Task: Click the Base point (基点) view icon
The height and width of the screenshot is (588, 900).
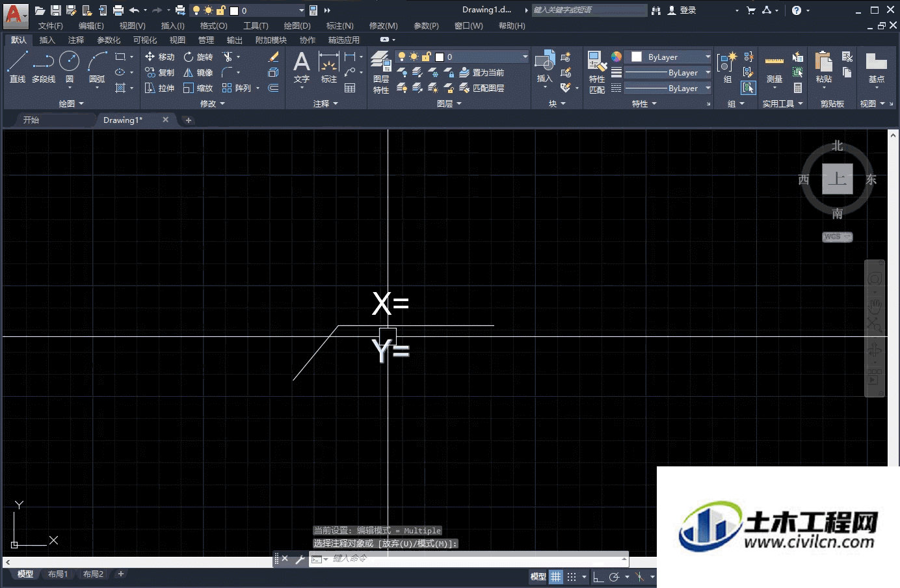Action: pos(876,67)
